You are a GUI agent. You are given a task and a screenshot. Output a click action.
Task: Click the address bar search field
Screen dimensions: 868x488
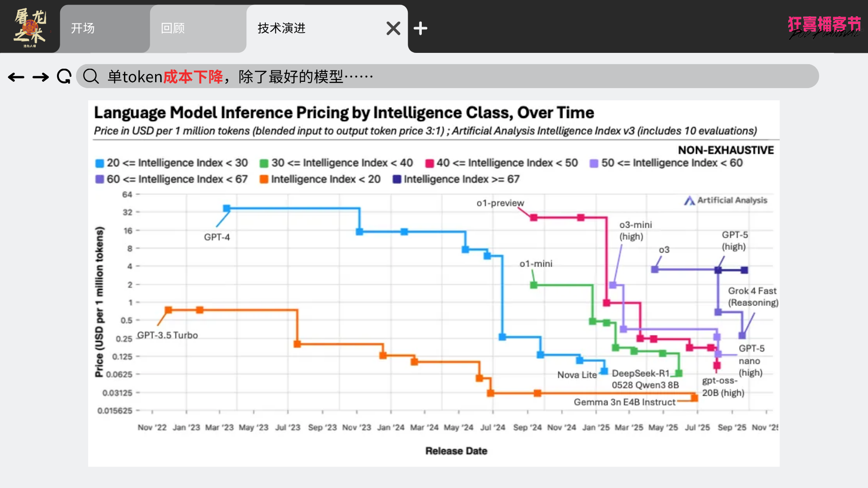452,76
